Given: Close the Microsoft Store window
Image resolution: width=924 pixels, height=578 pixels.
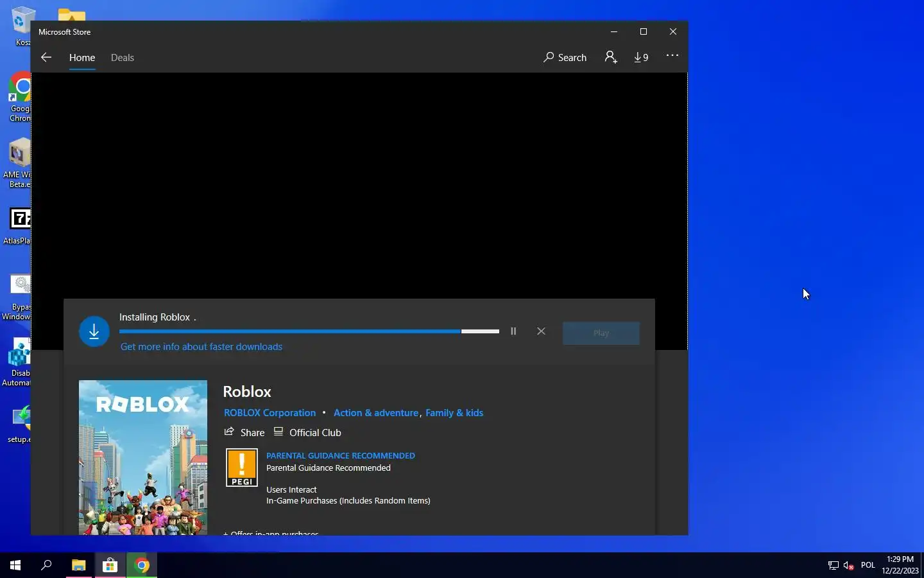Looking at the screenshot, I should coord(673,31).
